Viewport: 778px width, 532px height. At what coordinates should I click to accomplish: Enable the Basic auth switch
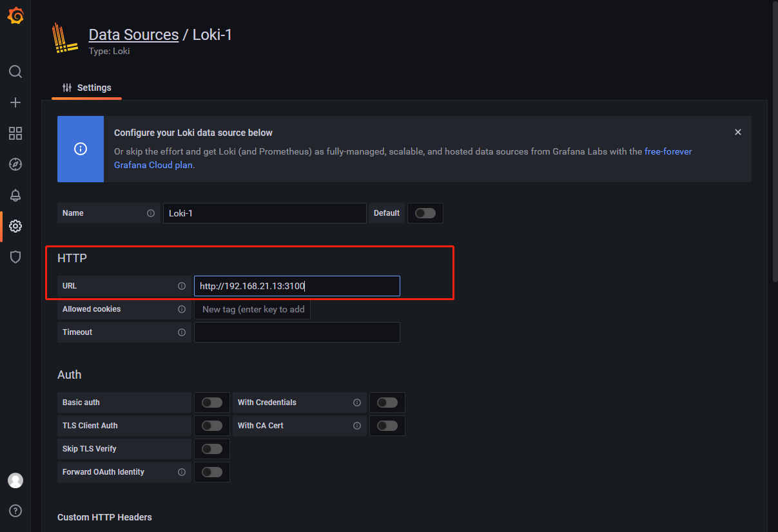(x=212, y=403)
